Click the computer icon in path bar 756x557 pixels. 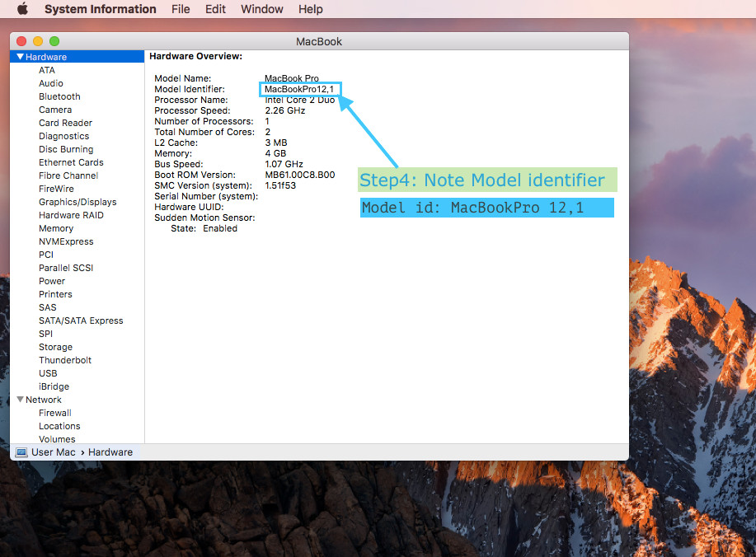pos(21,452)
